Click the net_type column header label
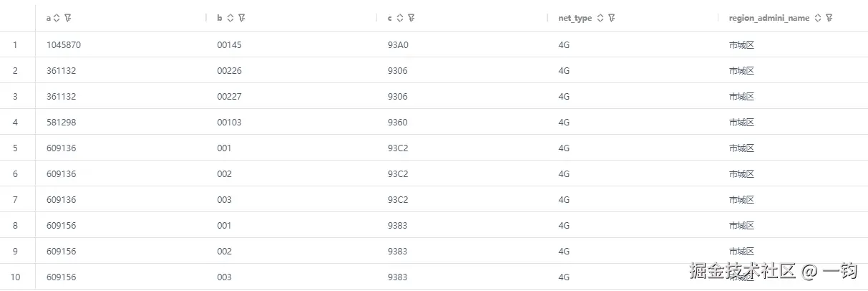868x291 pixels. [x=575, y=18]
